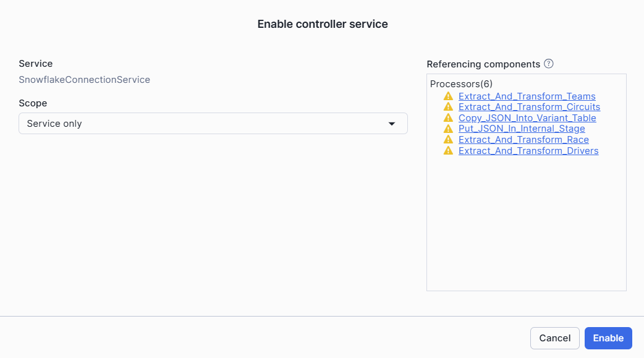Open the Scope dropdown
Viewport: 644px width, 358px height.
coord(213,123)
